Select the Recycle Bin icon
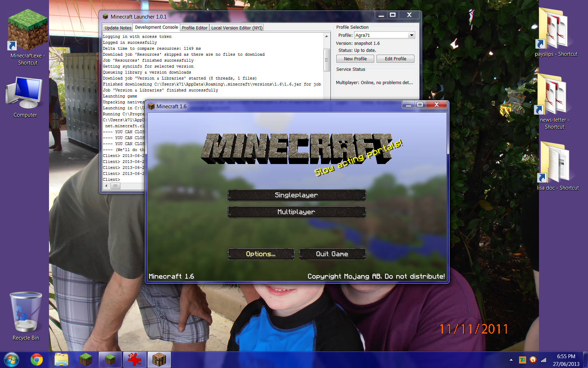This screenshot has width=588, height=368. click(x=26, y=316)
